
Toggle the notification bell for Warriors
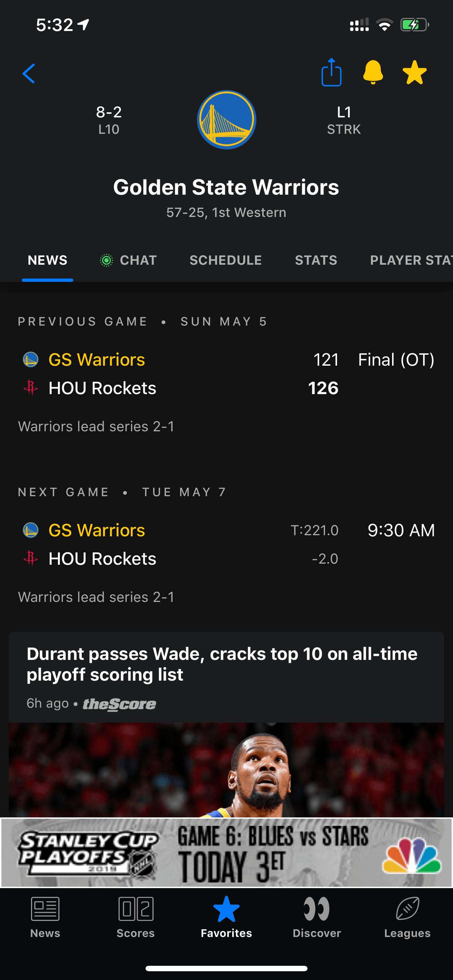[x=373, y=72]
